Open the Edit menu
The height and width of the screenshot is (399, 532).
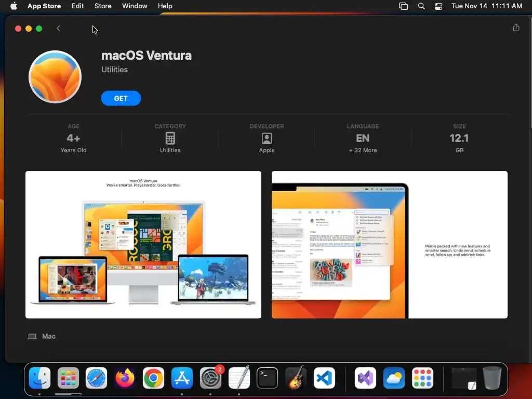click(78, 6)
